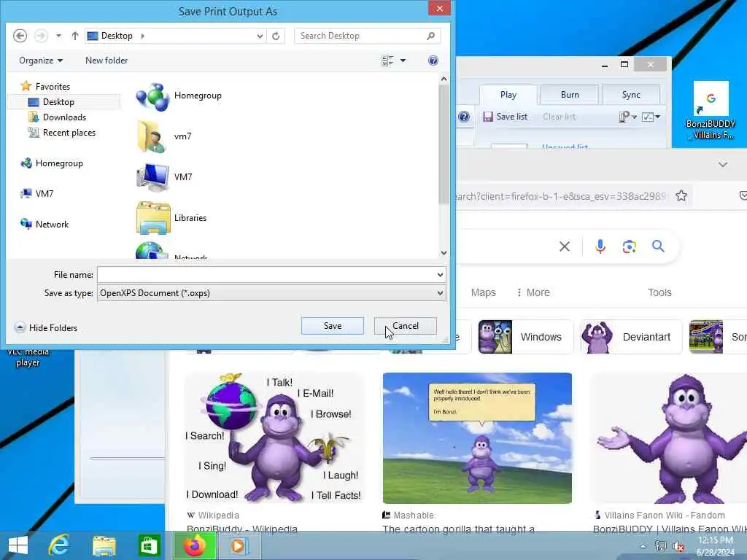This screenshot has height=560, width=747.
Task: Expand the Firefox tab list chevron
Action: 723,165
